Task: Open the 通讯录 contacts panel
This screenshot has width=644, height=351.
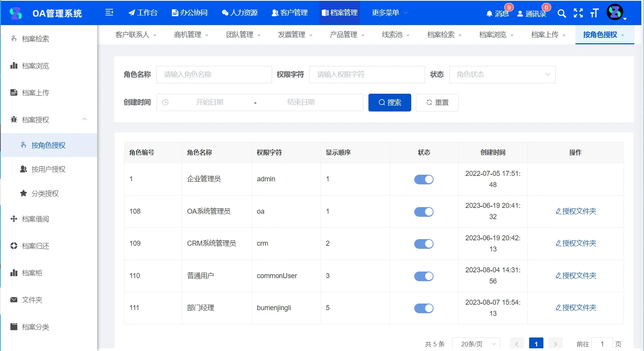Action: pyautogui.click(x=532, y=13)
